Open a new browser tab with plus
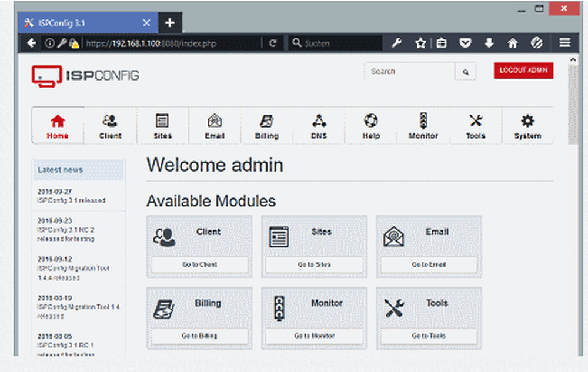Viewport: 588px width, 372px height. (x=170, y=23)
